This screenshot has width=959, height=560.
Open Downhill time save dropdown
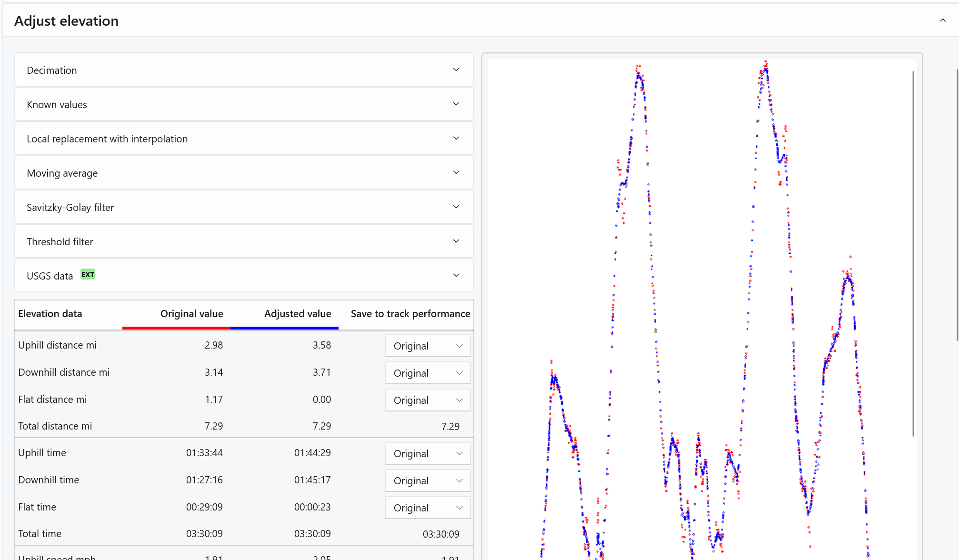(x=428, y=481)
